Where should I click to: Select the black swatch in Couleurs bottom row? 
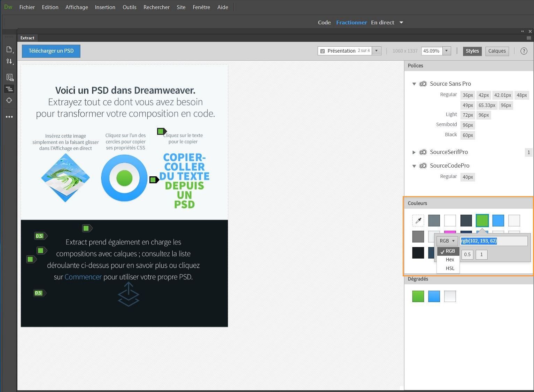pos(418,253)
